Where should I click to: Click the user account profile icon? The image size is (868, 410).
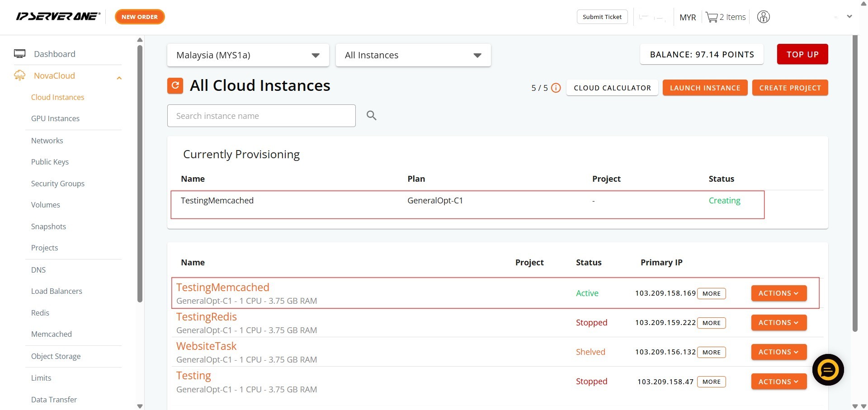[x=763, y=17]
